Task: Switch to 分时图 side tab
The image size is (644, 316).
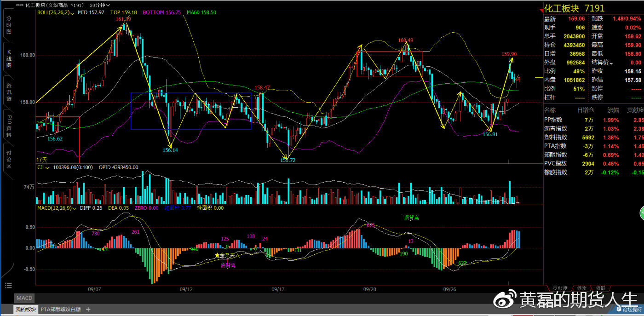Action: coord(9,25)
